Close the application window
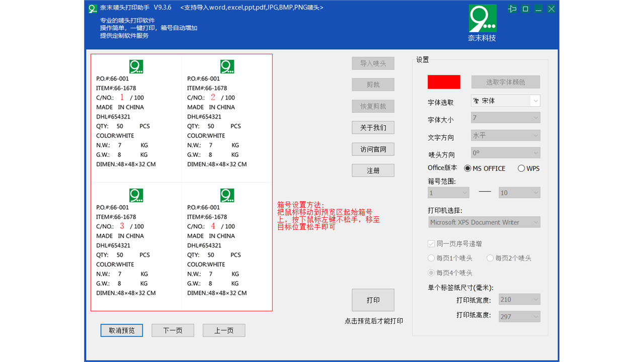The image size is (644, 362). [x=551, y=9]
